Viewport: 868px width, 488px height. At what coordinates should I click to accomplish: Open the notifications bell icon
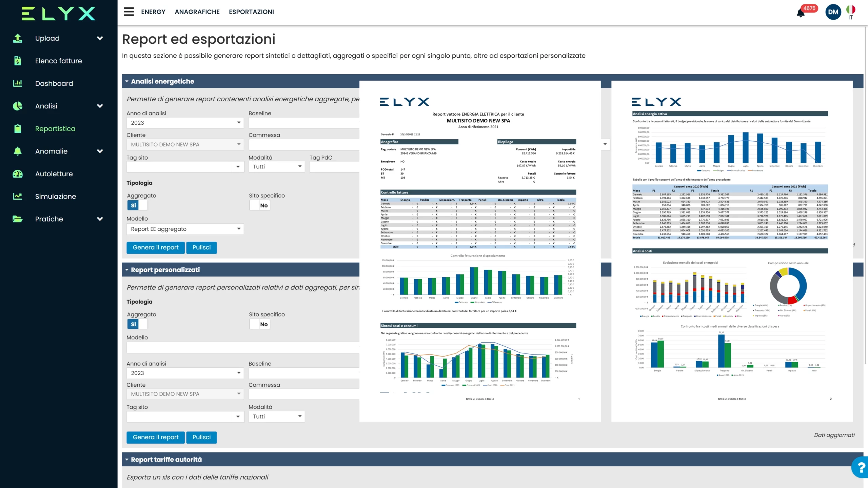[x=801, y=13]
